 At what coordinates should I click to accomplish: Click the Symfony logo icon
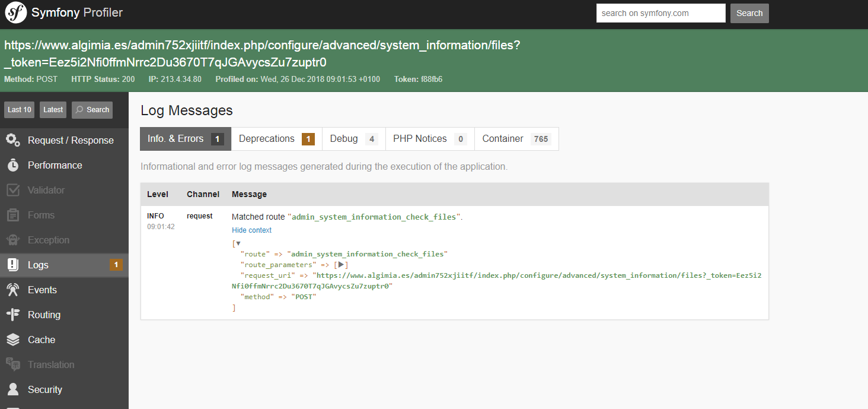pos(16,12)
